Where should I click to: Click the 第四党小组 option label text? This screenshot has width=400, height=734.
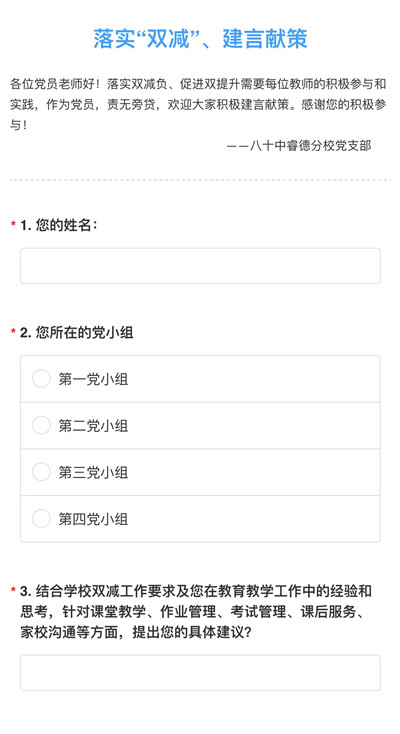pos(93,519)
